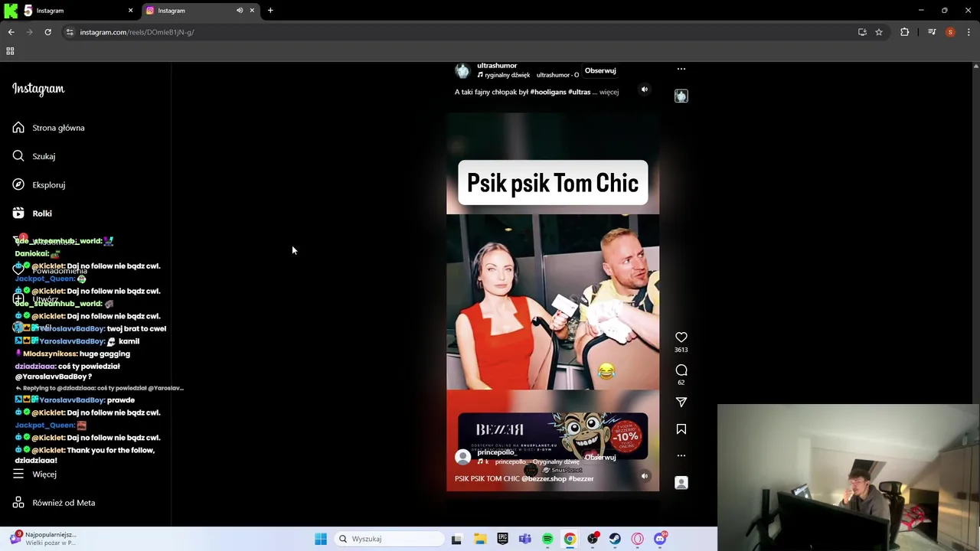Open Opera GX from the taskbar

point(638,539)
